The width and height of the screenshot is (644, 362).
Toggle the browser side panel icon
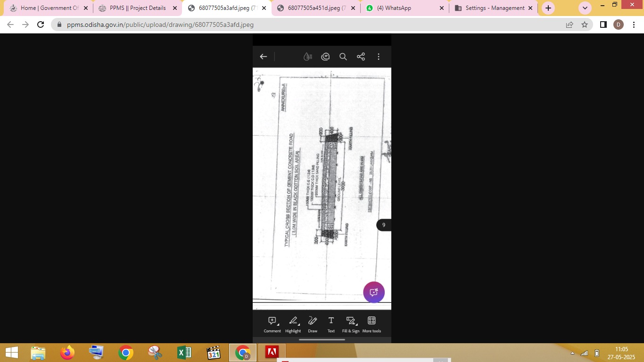603,25
